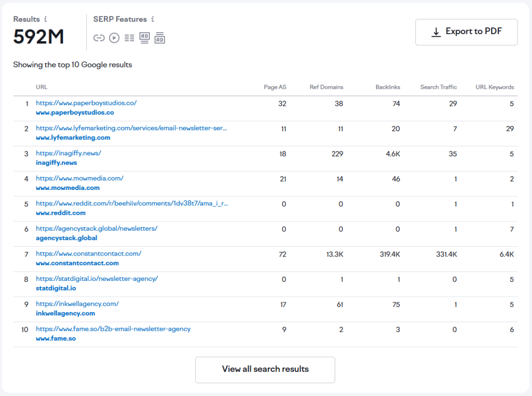Open the inkwellagency.com domain link
This screenshot has width=532, height=396.
coord(66,313)
